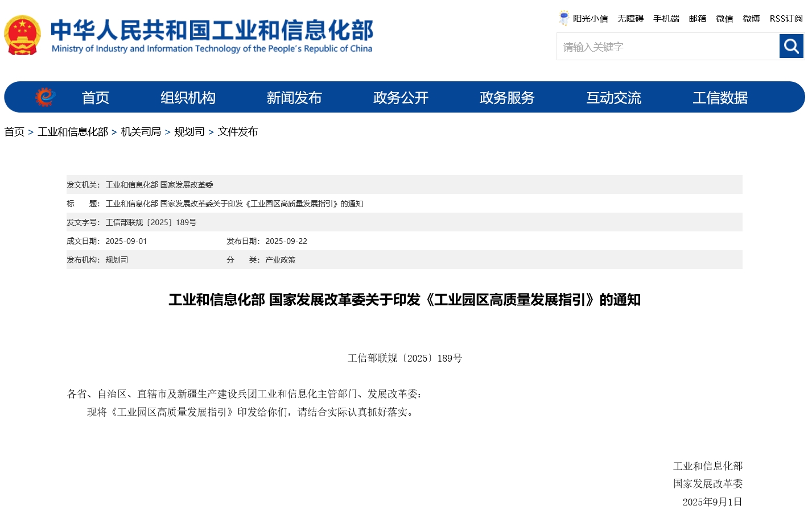Viewport: 812px width, 510px height.
Task: Go to 新闻发布 section
Action: pos(294,98)
